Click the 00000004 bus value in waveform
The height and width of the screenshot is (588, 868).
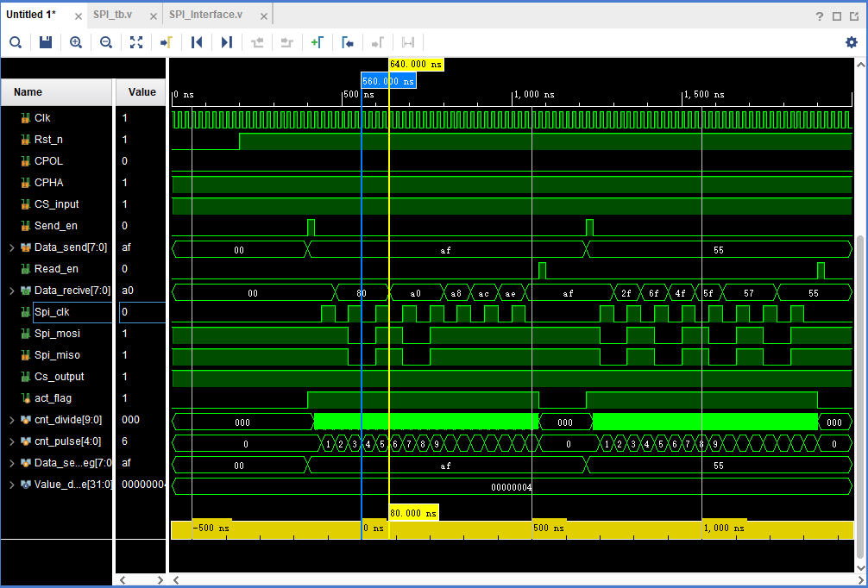pyautogui.click(x=512, y=487)
